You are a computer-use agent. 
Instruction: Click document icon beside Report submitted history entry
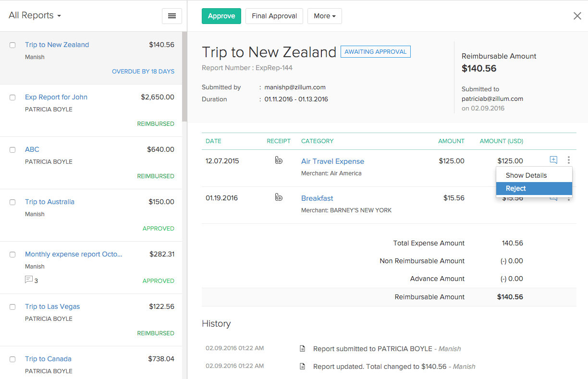[303, 348]
